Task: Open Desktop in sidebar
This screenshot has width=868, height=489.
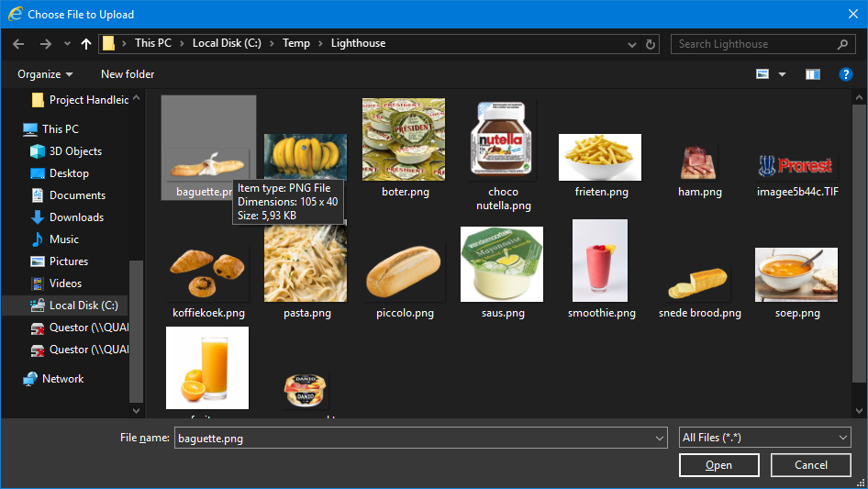Action: [60, 173]
